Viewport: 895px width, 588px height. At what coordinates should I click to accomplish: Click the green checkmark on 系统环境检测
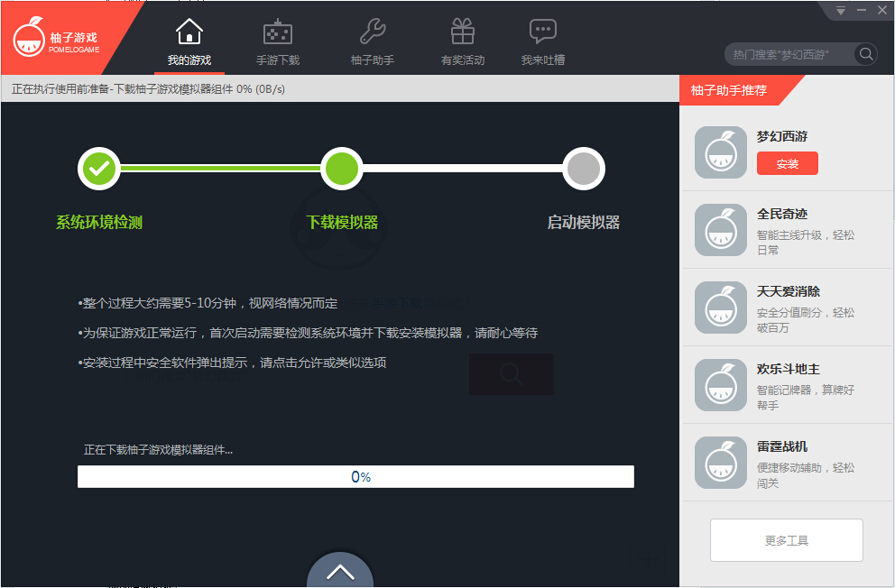(99, 168)
